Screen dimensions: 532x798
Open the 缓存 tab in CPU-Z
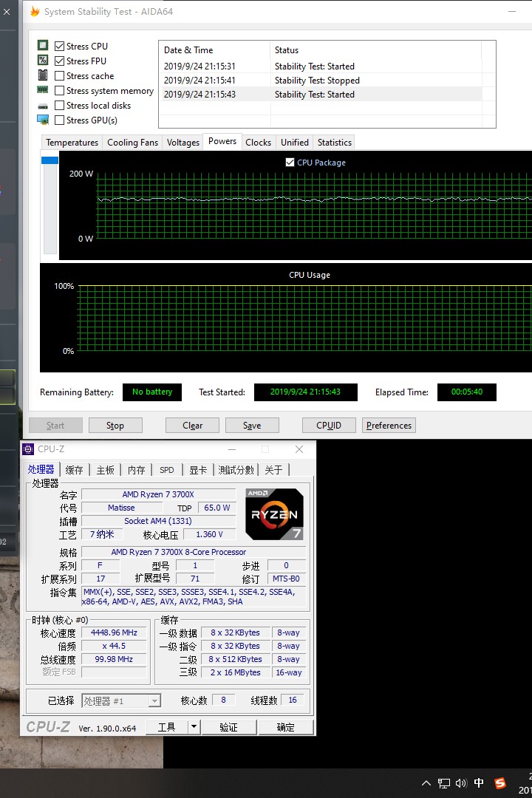click(x=74, y=470)
